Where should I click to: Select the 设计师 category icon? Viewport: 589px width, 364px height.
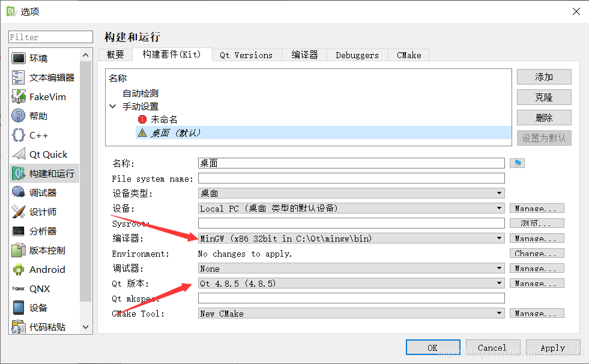tap(19, 212)
